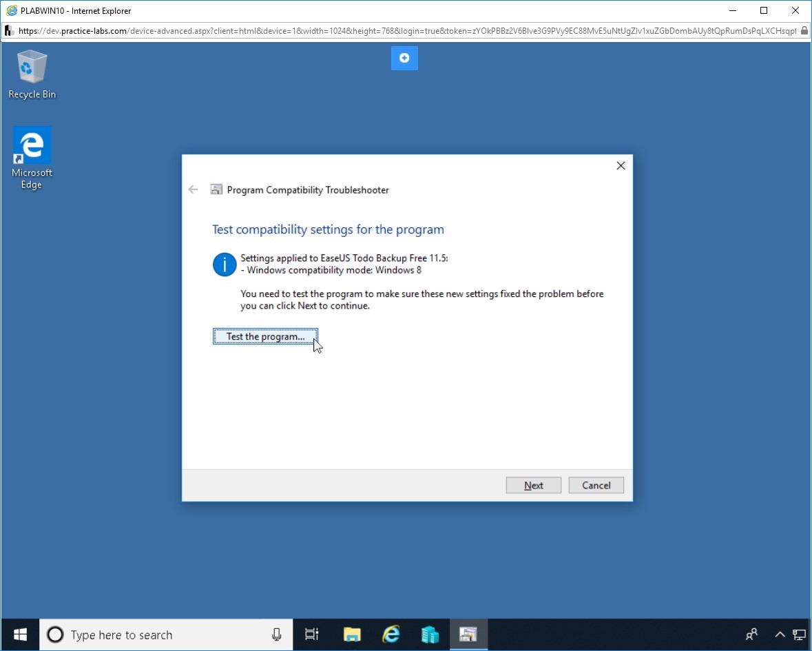Click the Cortana circle icon in taskbar
812x651 pixels.
[x=55, y=634]
